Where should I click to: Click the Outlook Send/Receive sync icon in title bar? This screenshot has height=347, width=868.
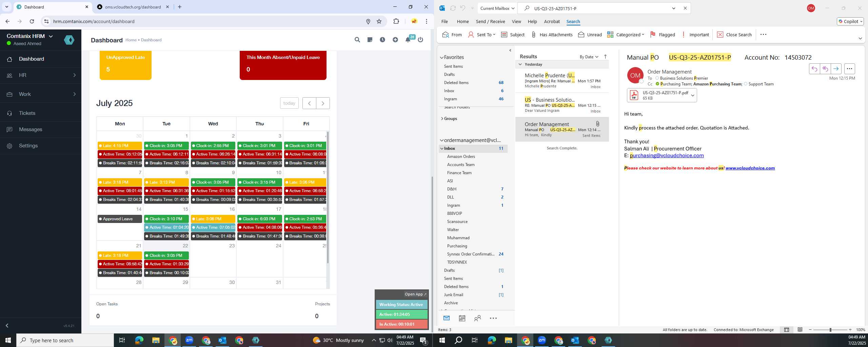click(x=453, y=8)
